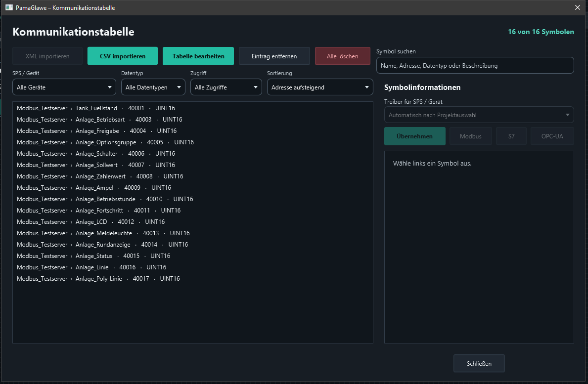588x384 pixels.
Task: Click the XML importieren button
Action: tap(47, 56)
